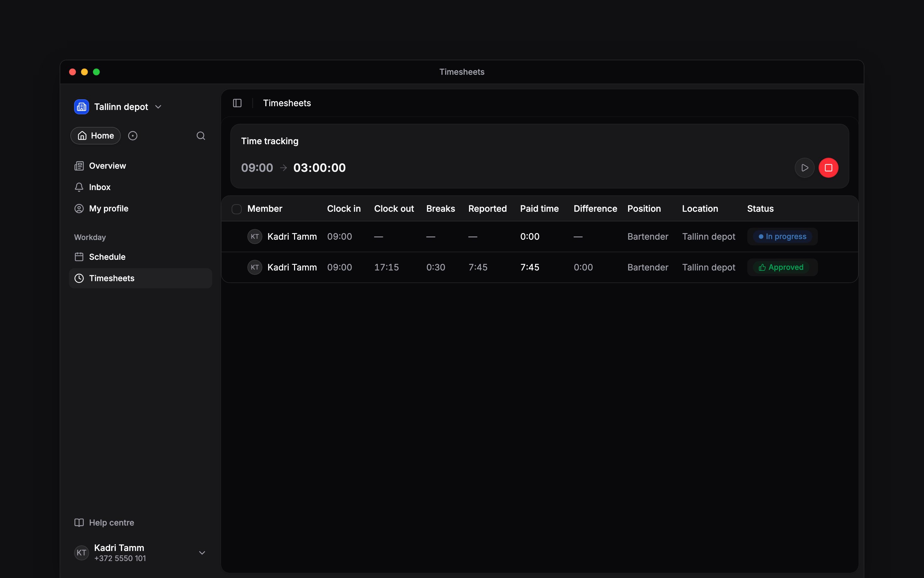This screenshot has width=924, height=578.
Task: Click the KT user avatar at sidebar bottom
Action: click(81, 553)
